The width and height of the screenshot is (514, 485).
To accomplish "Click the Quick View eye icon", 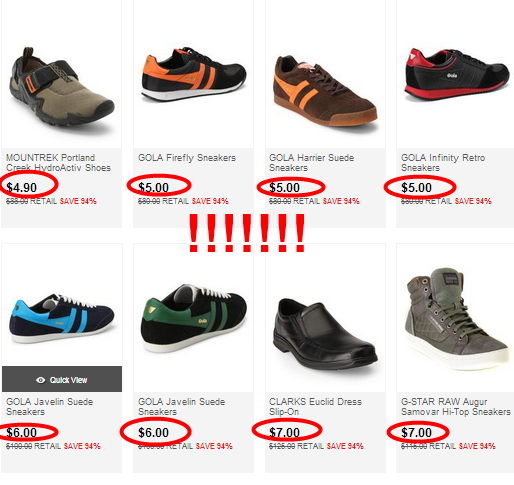I will (40, 380).
